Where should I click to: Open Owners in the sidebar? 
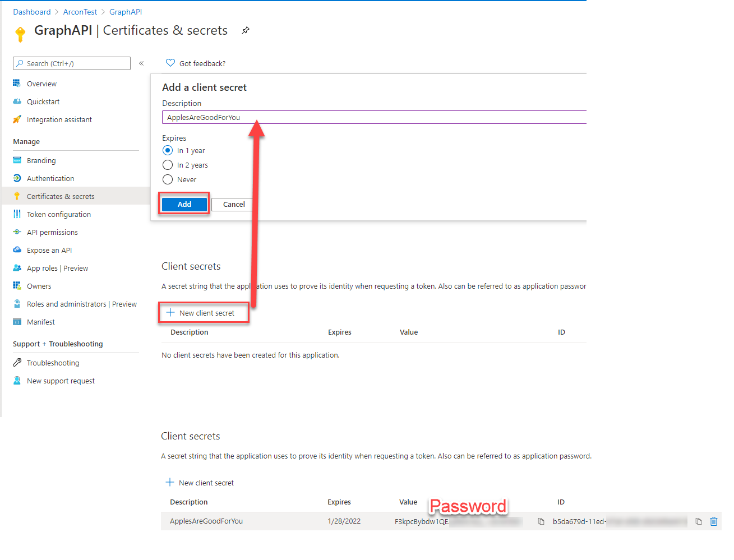pyautogui.click(x=39, y=286)
